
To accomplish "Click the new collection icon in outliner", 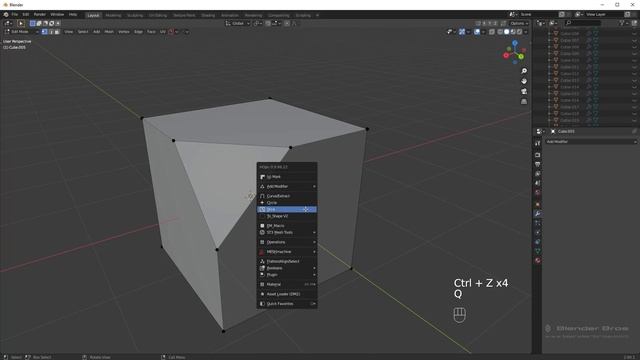I will tap(634, 23).
